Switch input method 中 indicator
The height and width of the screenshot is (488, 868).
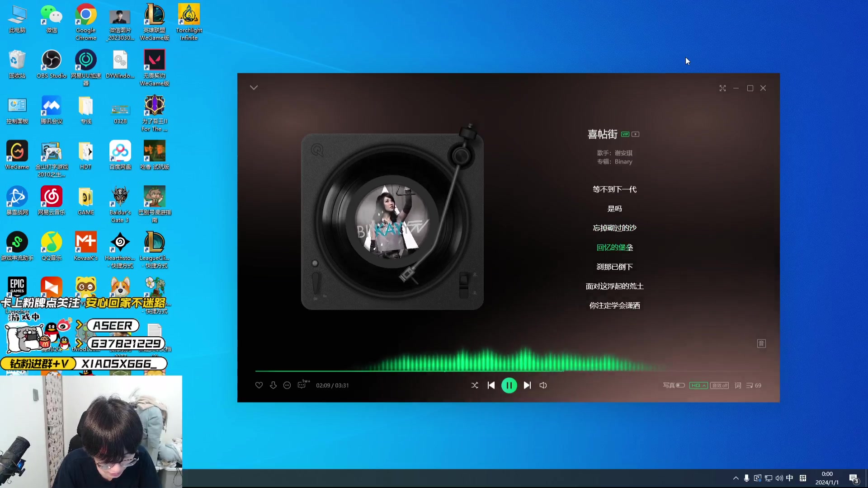tap(789, 478)
